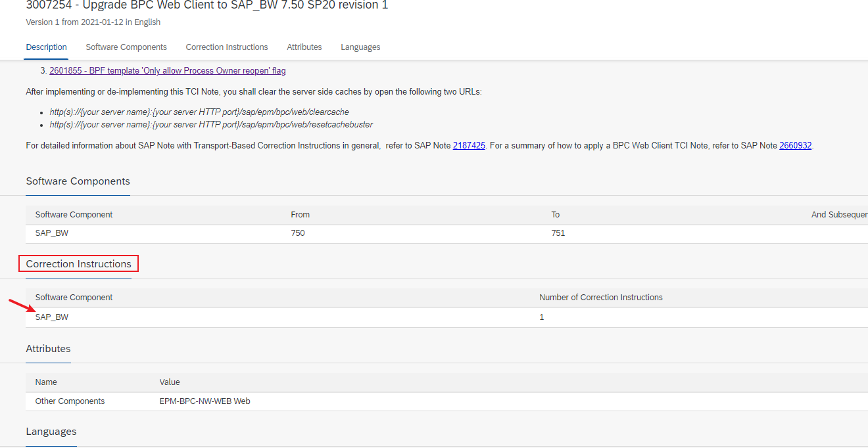Screen dimensions: 868x448
Task: Click the Languages section heading
Action: pos(51,432)
